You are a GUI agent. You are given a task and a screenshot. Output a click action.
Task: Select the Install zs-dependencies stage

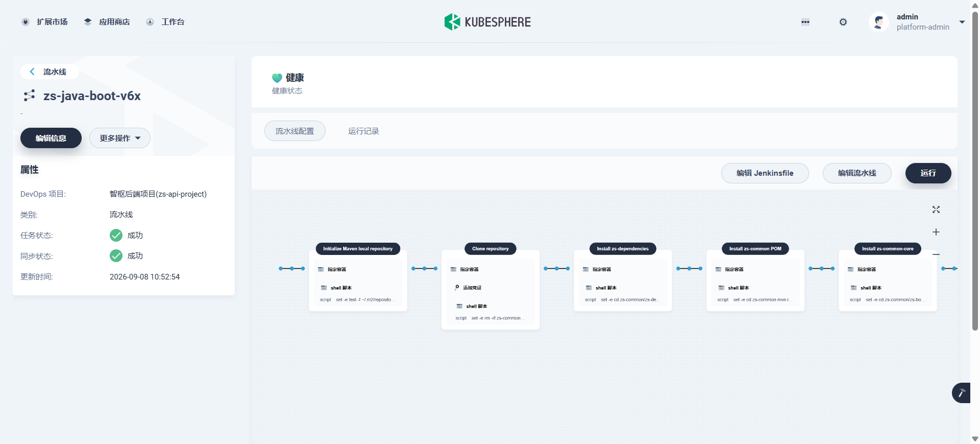623,249
